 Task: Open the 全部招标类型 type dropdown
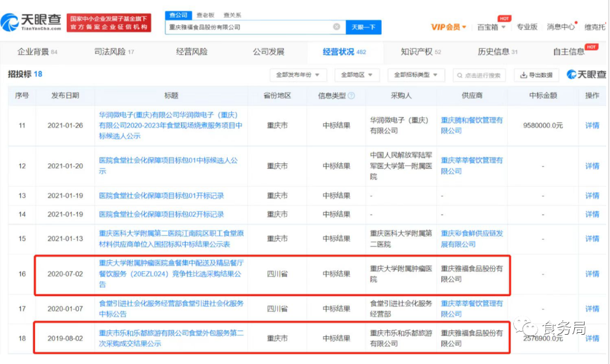tap(416, 75)
